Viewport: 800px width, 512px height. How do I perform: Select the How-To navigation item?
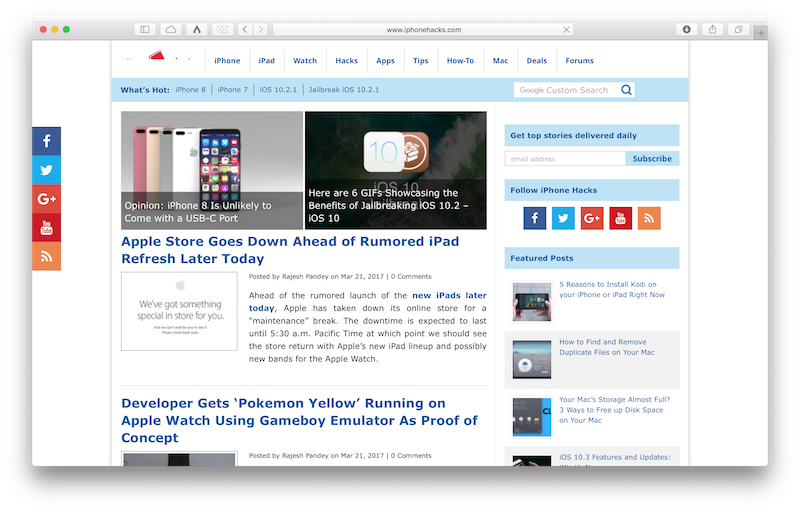[x=460, y=61]
